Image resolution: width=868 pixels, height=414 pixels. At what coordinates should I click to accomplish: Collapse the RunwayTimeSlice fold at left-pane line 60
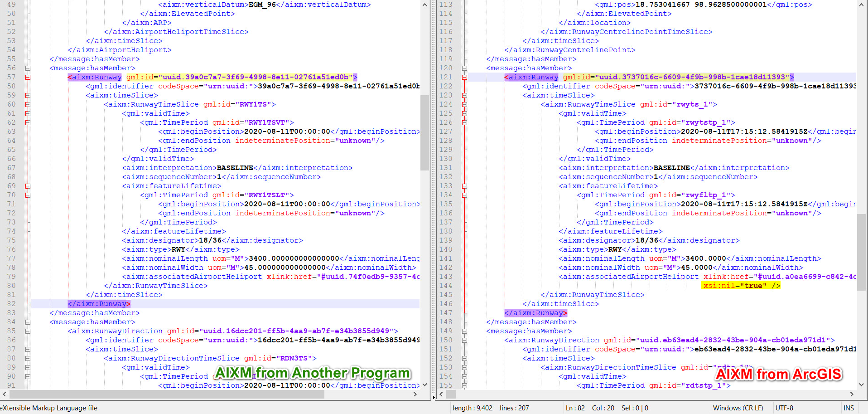click(28, 104)
